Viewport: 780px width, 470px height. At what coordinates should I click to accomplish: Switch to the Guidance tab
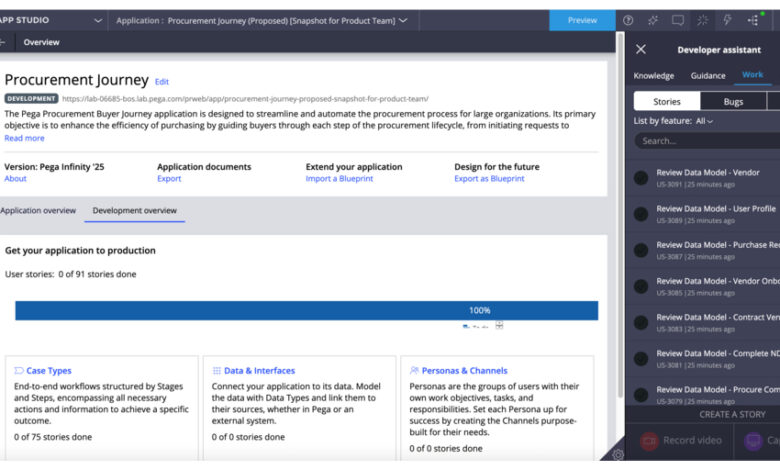pos(708,76)
